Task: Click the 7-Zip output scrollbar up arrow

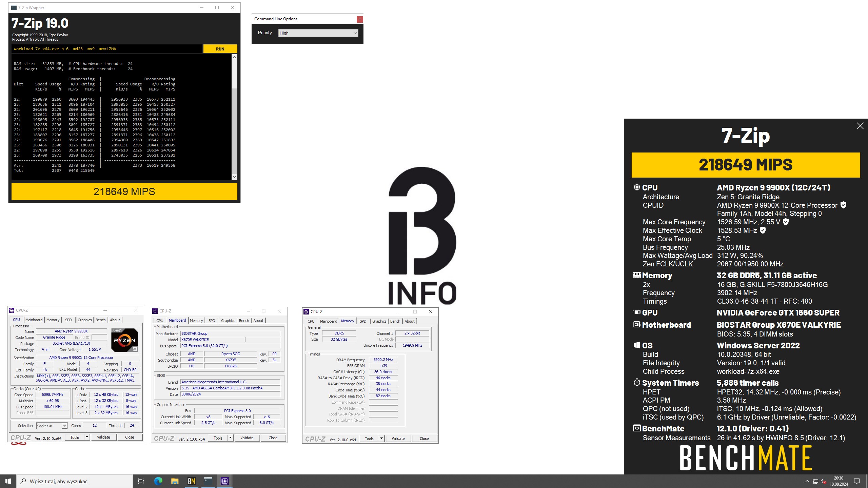Action: tap(234, 57)
